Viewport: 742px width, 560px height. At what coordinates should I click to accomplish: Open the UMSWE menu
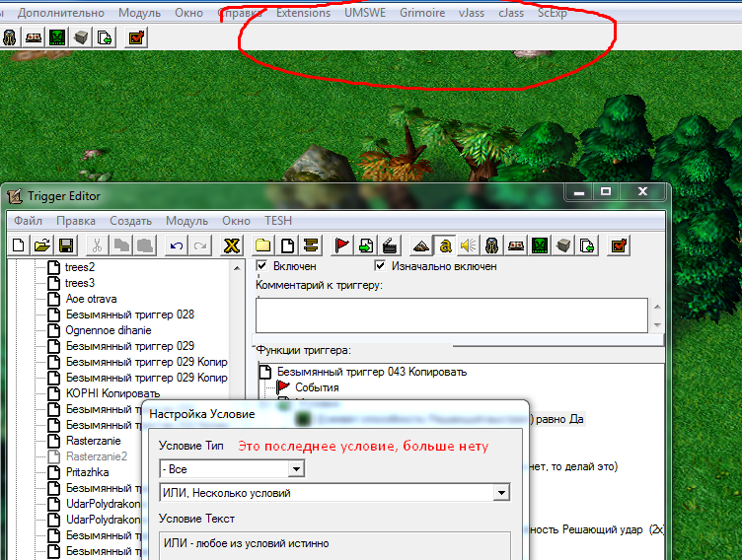(x=365, y=13)
